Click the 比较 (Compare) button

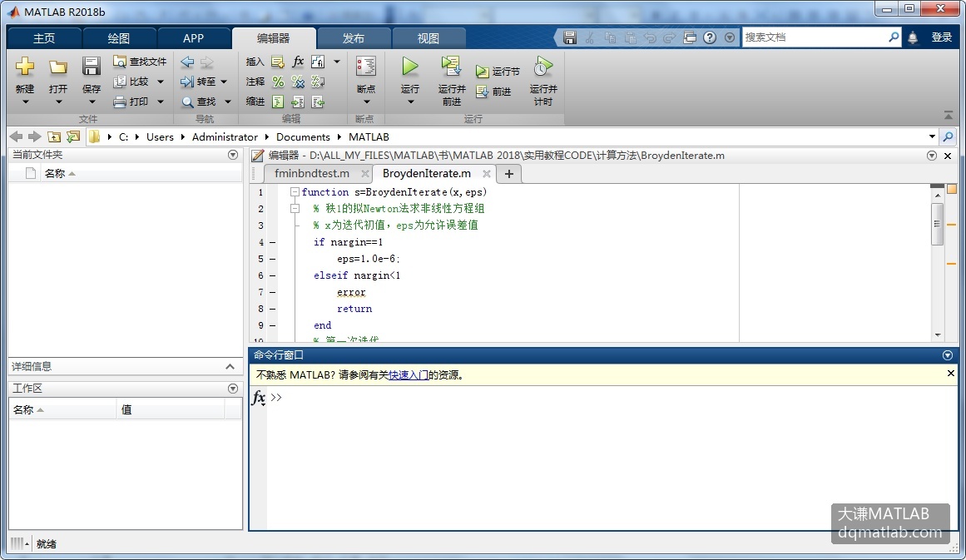(131, 82)
